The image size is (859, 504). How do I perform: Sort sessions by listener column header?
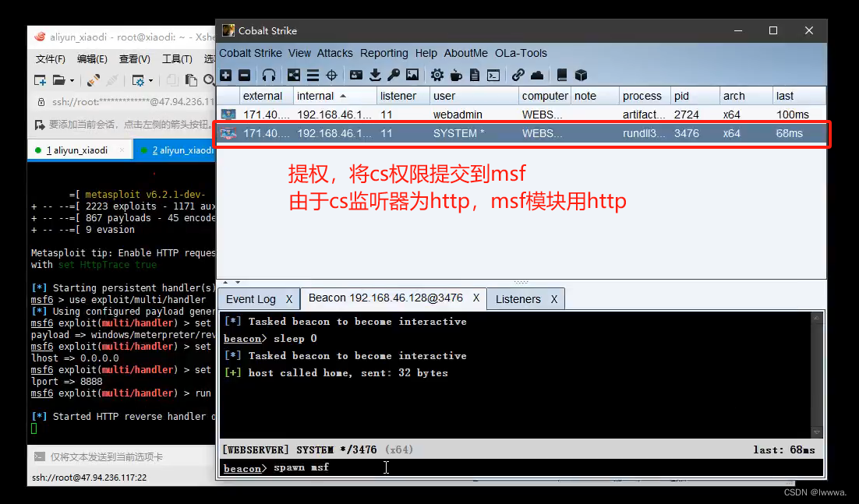coord(403,96)
